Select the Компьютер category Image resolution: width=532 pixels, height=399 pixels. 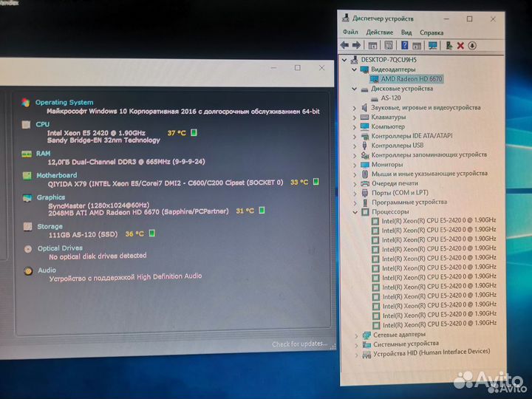pos(388,126)
